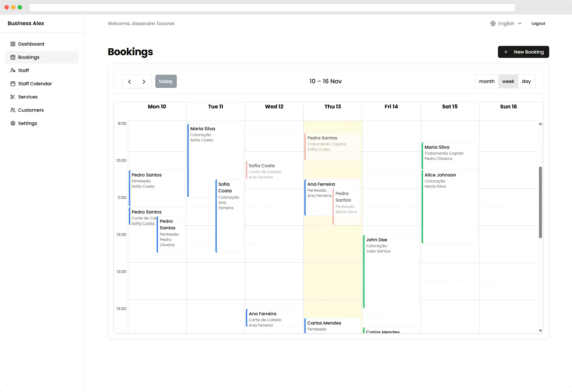Click the Services scissors icon
Image resolution: width=572 pixels, height=392 pixels.
(13, 97)
